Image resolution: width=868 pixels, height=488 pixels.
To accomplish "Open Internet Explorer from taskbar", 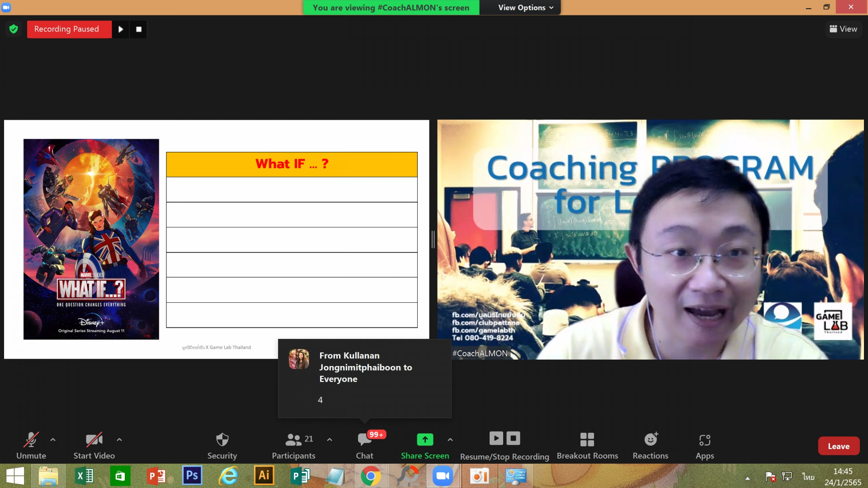I will click(228, 476).
